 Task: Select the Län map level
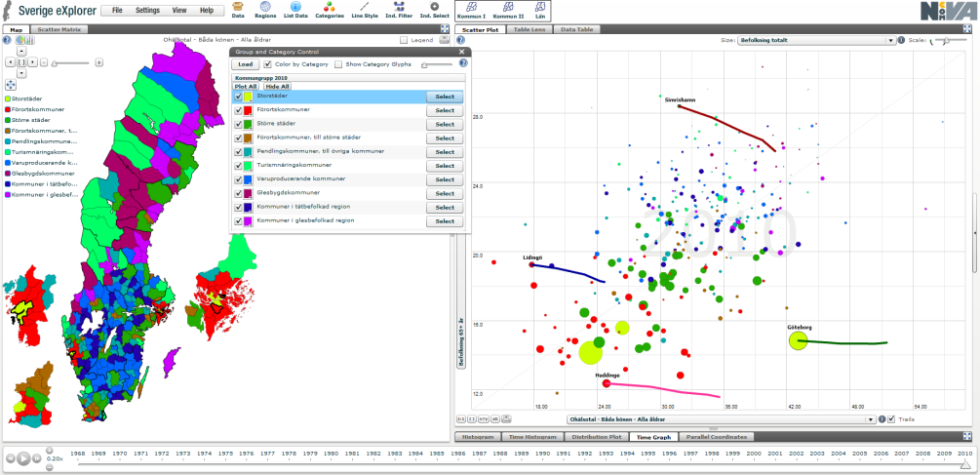540,10
